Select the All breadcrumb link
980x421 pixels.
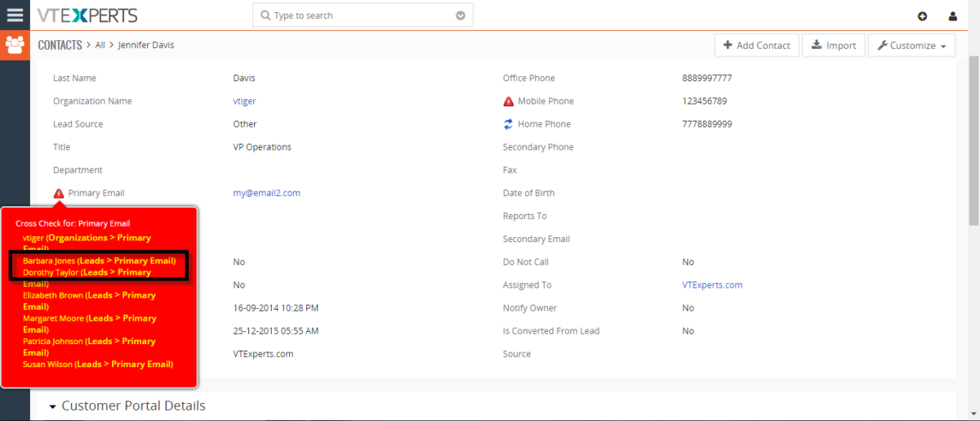(100, 45)
